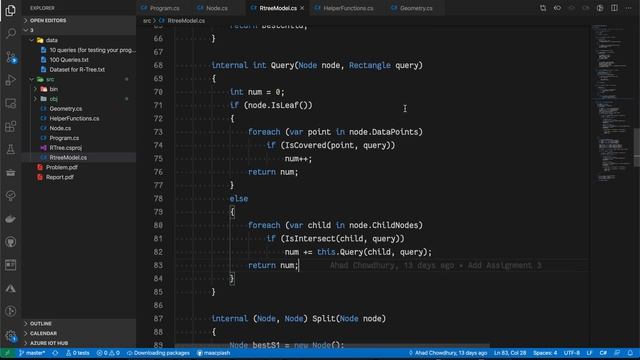Screen dimensions: 640x360
Task: Click the Ahad Chowdhury blame status item
Action: (448, 353)
